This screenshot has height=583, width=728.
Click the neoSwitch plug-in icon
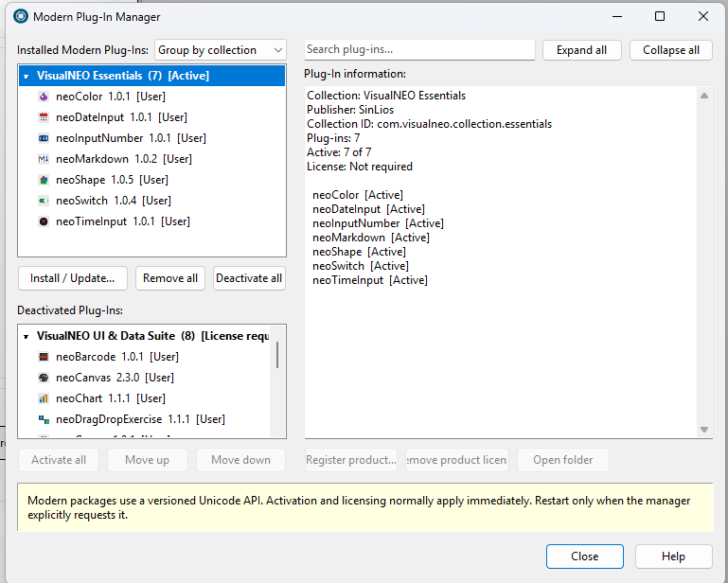pos(44,201)
